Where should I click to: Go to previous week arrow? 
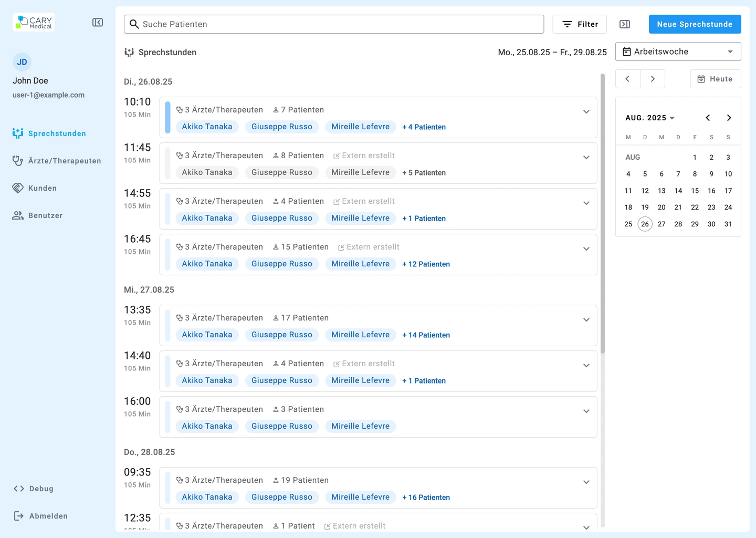coord(627,79)
